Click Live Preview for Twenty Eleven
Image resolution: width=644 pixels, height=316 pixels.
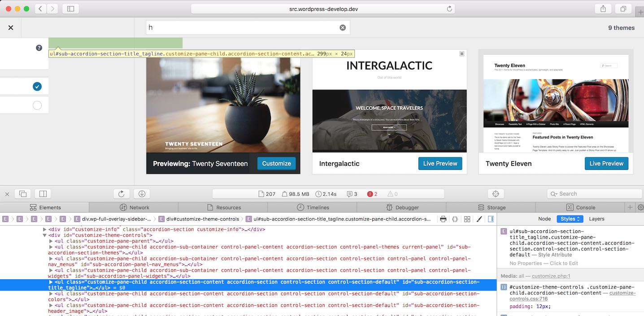606,163
